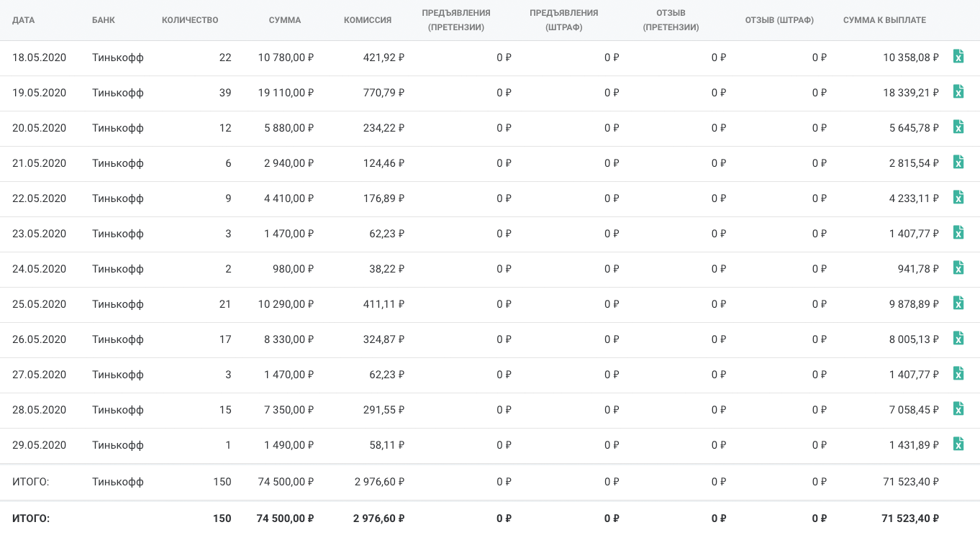The image size is (980, 535).
Task: Download Excel report for 19.05.2020 row
Action: [958, 91]
